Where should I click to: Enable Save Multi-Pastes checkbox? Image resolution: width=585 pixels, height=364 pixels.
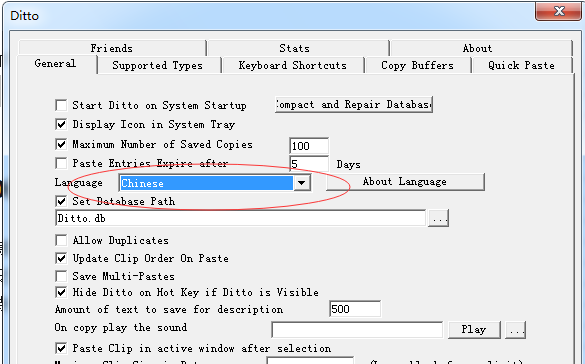click(x=61, y=276)
